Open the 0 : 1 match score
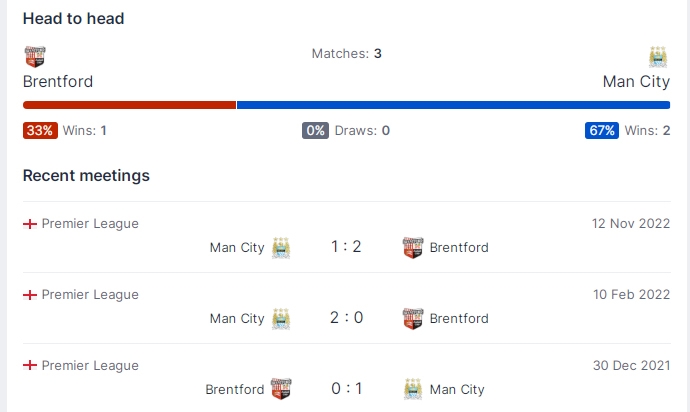Screen dimensions: 690x412 [x=346, y=388]
